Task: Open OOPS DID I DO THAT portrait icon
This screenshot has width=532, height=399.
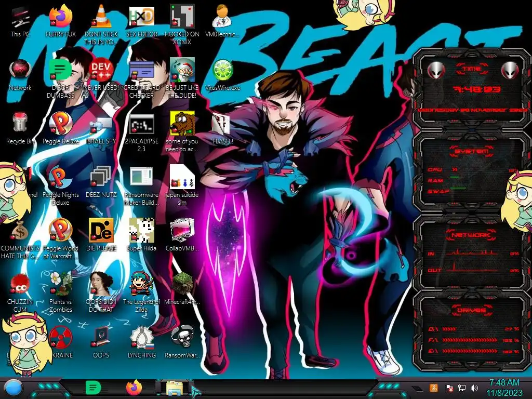Action: 101,292
